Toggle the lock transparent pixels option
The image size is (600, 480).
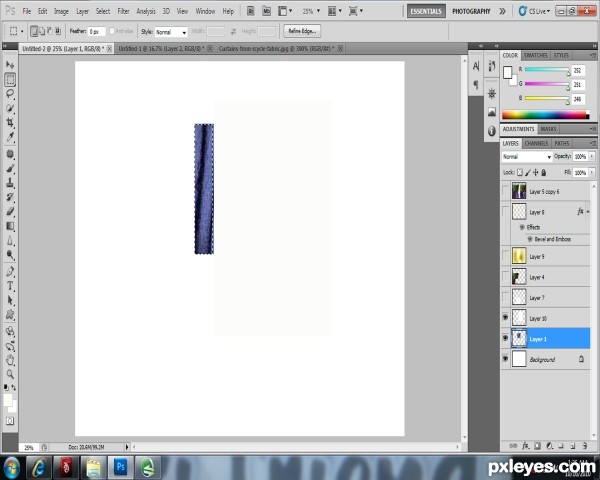click(x=520, y=173)
